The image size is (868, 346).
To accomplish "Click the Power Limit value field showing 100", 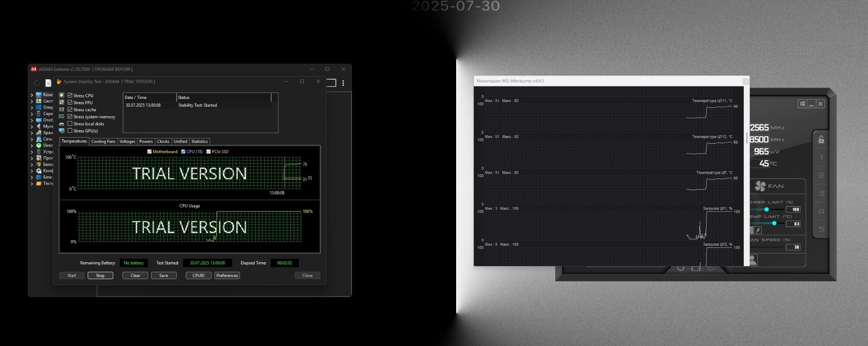I will (793, 209).
